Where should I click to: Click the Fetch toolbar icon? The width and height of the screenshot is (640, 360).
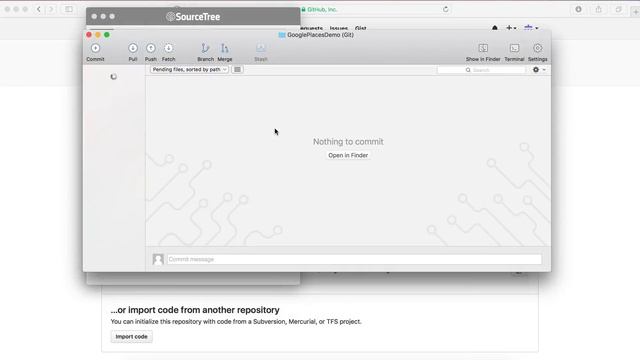point(169,52)
